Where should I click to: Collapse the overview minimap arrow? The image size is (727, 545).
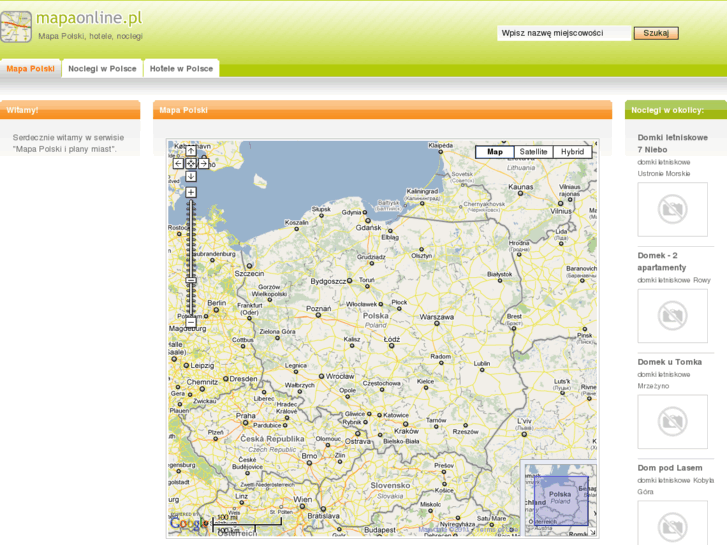click(x=593, y=532)
